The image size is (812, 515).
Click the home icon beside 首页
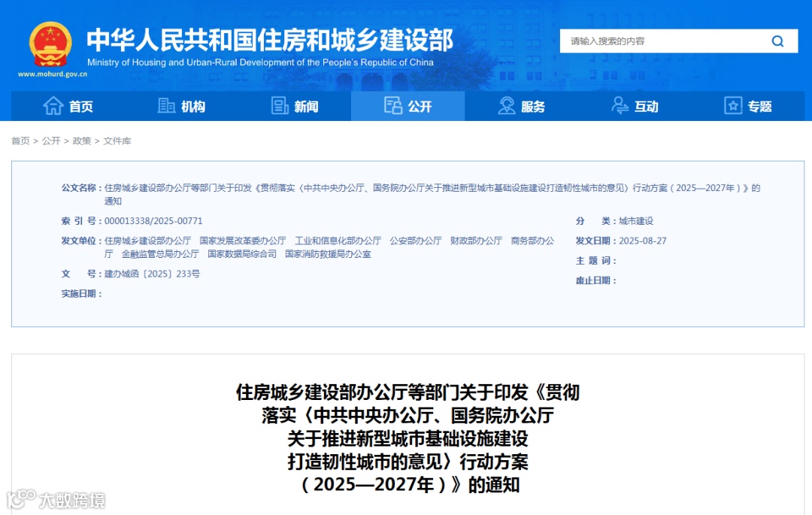point(53,105)
